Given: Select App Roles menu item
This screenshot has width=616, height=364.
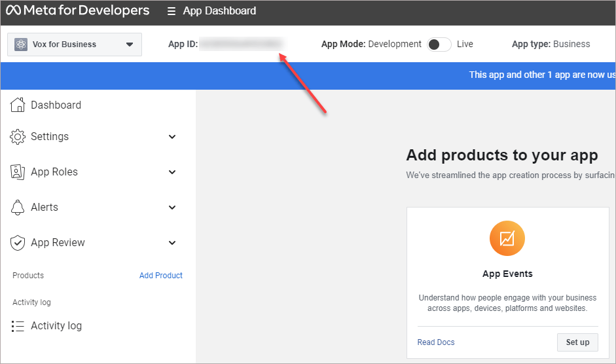Looking at the screenshot, I should click(54, 172).
